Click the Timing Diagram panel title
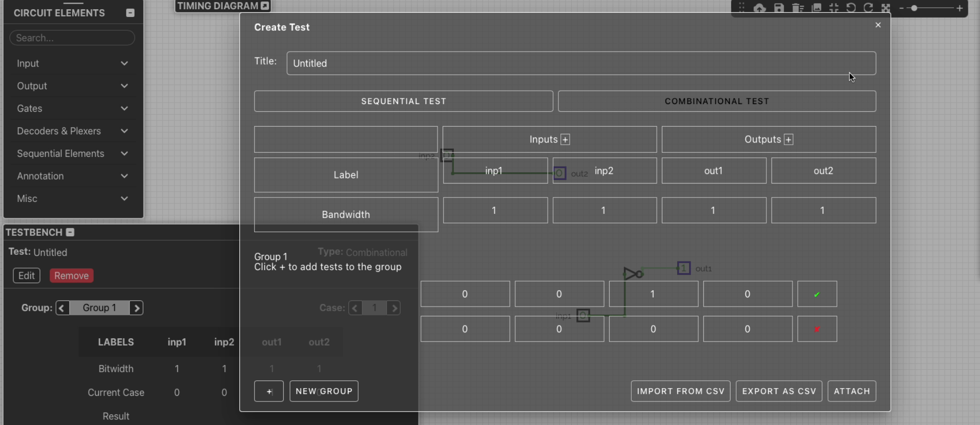This screenshot has height=425, width=980. [218, 6]
